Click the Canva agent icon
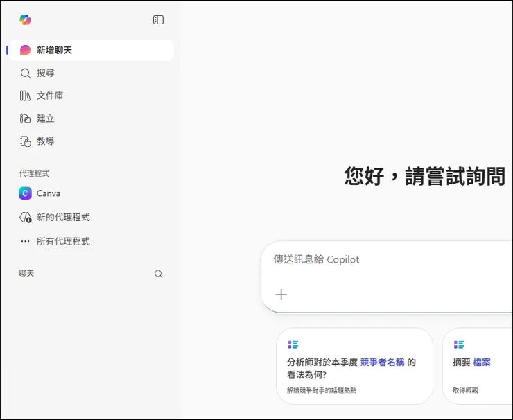 [25, 193]
